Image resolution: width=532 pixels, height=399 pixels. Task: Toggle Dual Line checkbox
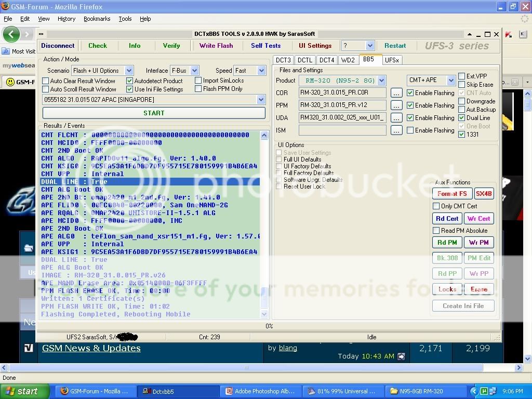[461, 118]
